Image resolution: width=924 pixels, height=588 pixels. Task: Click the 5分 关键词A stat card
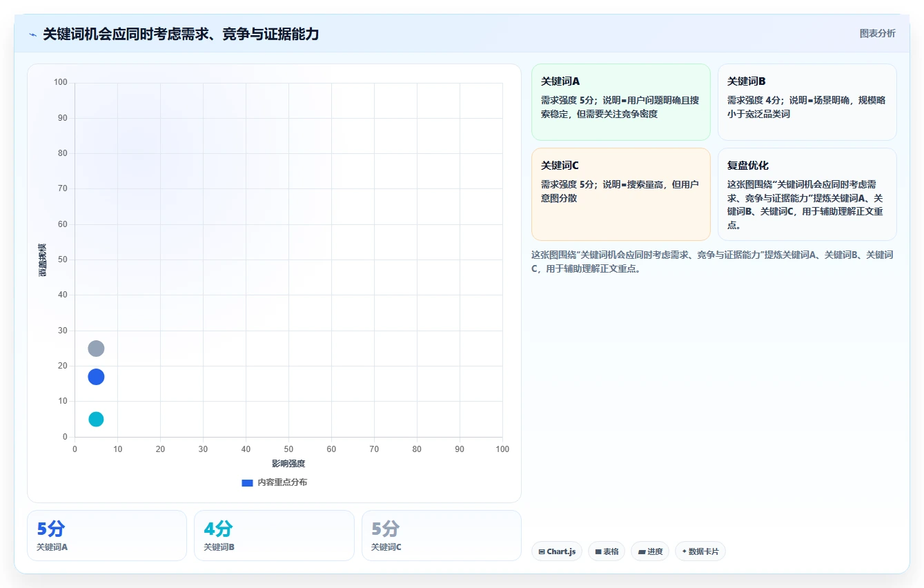pos(107,536)
